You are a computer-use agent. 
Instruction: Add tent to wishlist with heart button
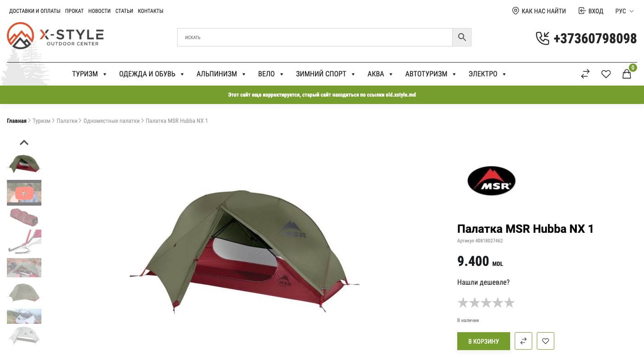point(546,341)
